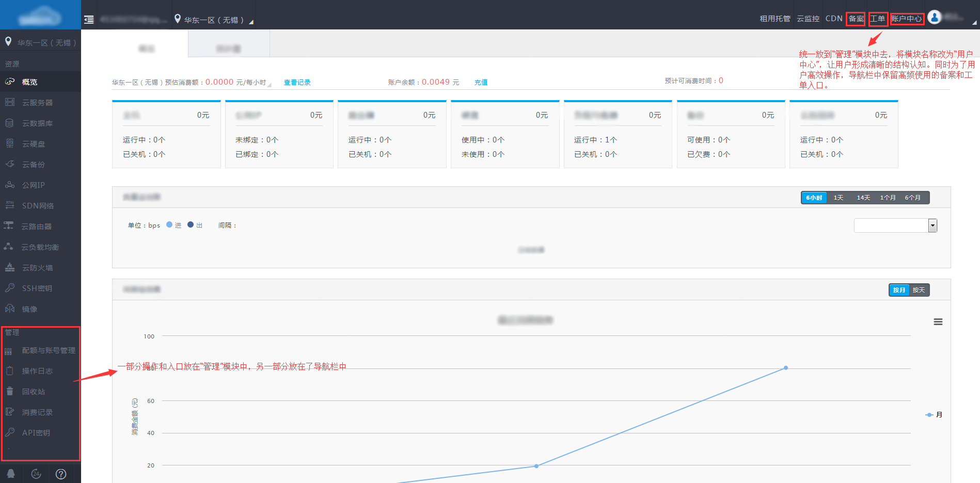Toggle the 出 outbound series legend

click(195, 225)
